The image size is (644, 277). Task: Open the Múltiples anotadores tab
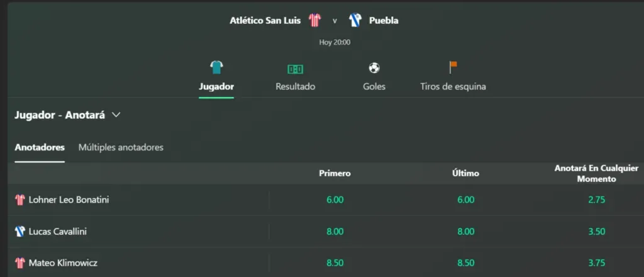(x=121, y=147)
